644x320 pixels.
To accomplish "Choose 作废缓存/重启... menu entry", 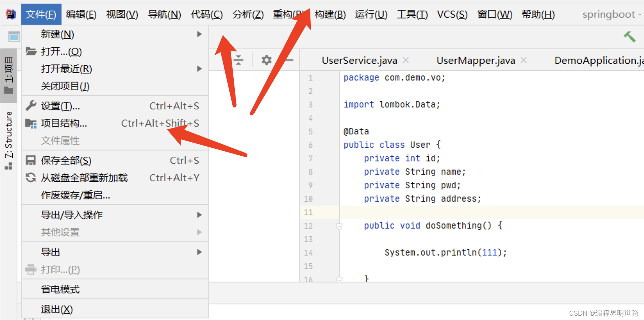I will [115, 195].
